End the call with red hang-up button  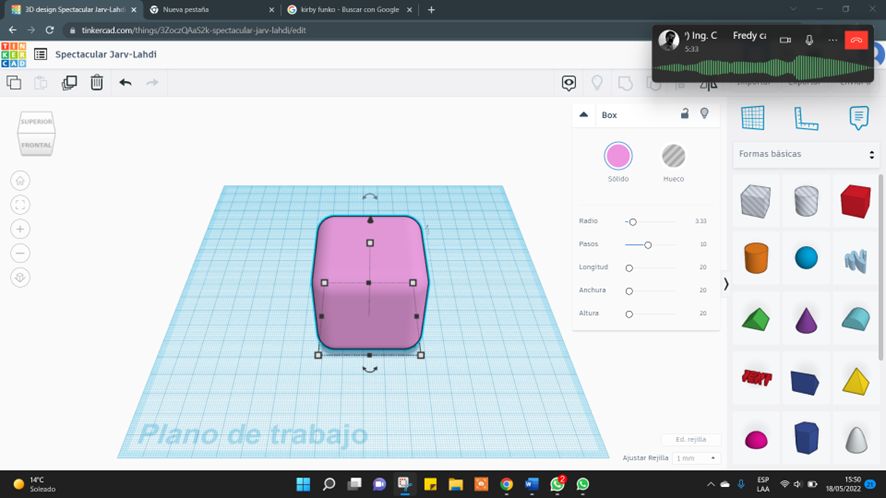[856, 40]
